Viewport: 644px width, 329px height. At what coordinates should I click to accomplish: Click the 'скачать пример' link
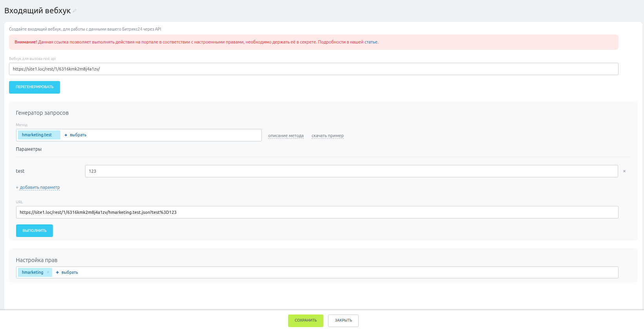click(x=327, y=136)
